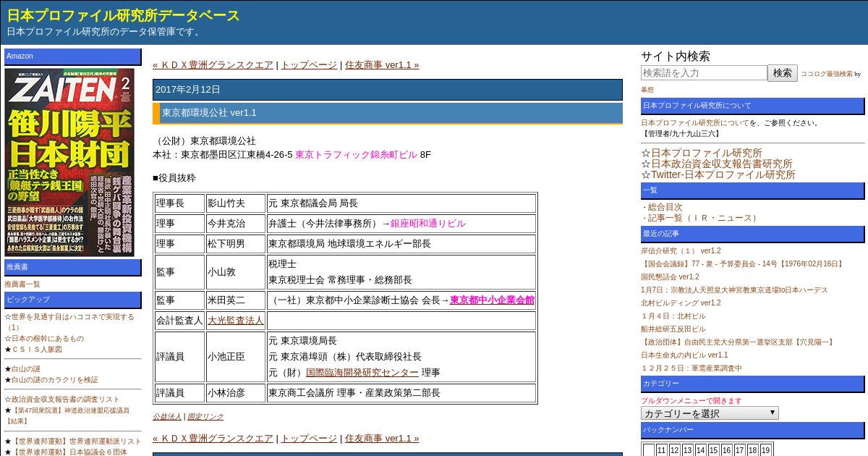Go to 住友商事 ver1.1 link below the article
This screenshot has height=456, width=868.
click(x=382, y=438)
